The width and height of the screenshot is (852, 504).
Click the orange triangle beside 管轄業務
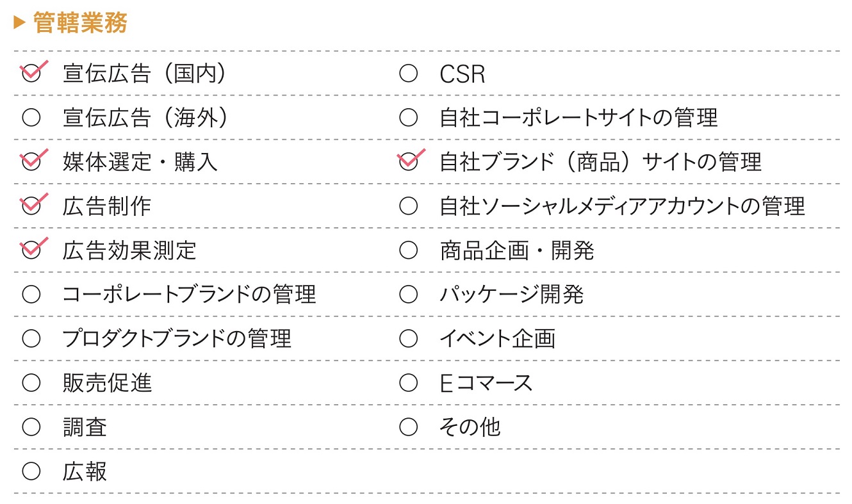click(19, 22)
